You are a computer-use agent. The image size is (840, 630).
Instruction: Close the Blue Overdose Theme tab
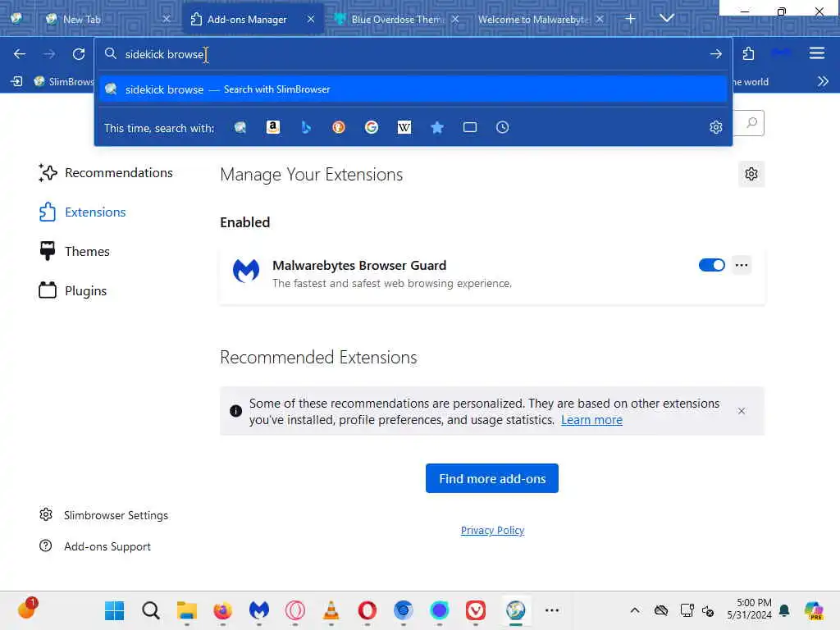pos(454,20)
